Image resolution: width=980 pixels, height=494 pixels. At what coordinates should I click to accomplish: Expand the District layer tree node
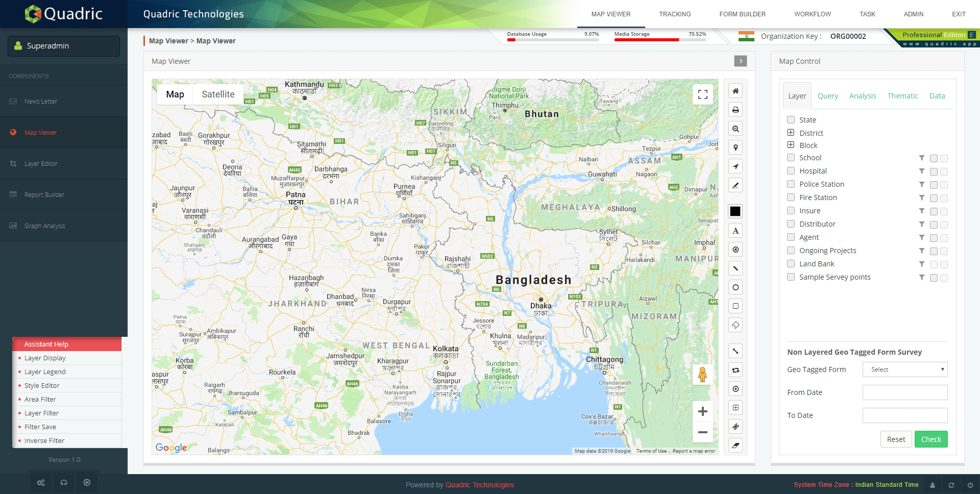coord(791,133)
